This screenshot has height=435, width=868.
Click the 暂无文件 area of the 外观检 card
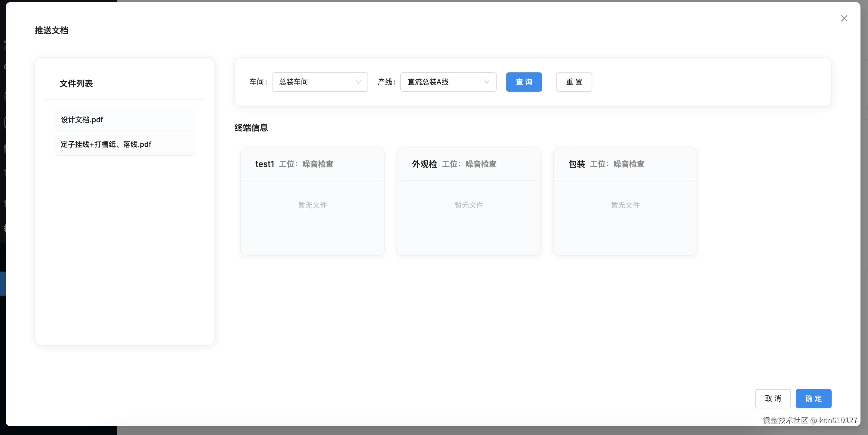tap(468, 205)
